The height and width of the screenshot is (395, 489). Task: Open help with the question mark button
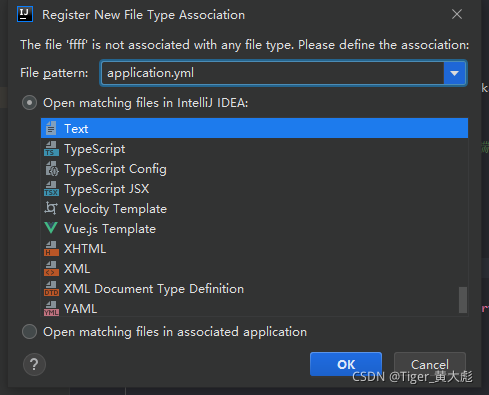[34, 364]
